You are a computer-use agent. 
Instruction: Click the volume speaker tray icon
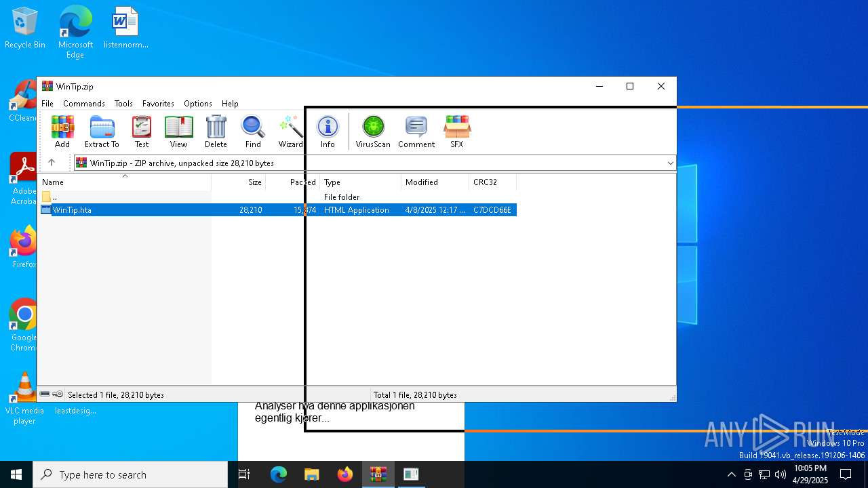[781, 474]
